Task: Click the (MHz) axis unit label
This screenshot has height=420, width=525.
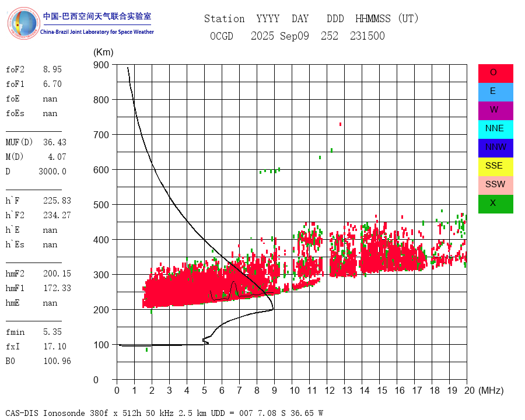Action: point(491,390)
